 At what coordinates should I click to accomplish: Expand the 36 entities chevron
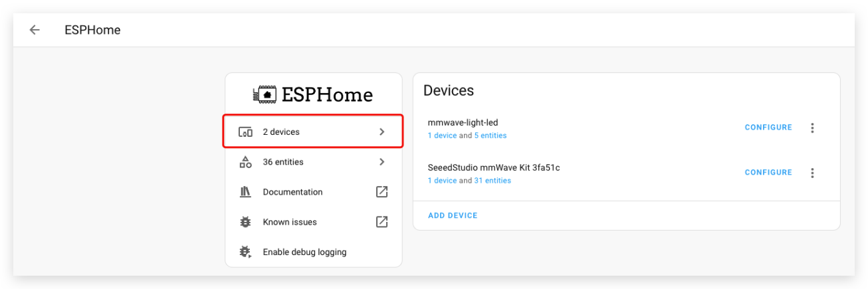click(x=381, y=162)
